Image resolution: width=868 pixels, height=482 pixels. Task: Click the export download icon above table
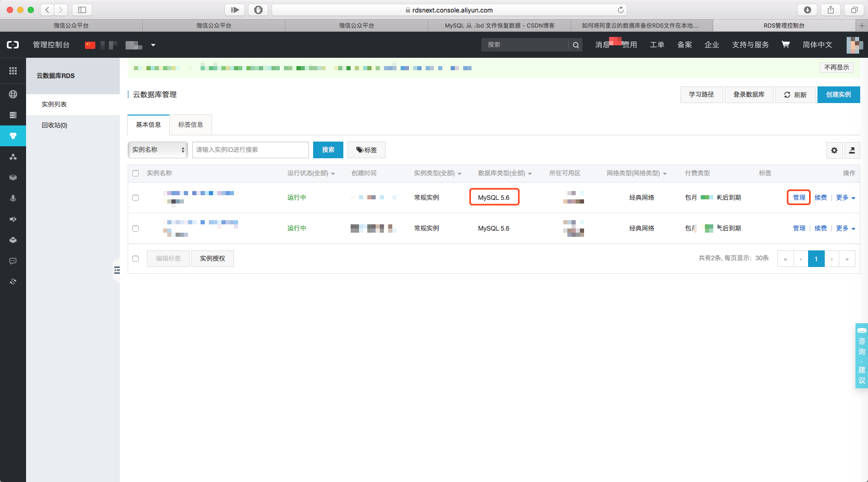click(x=852, y=150)
